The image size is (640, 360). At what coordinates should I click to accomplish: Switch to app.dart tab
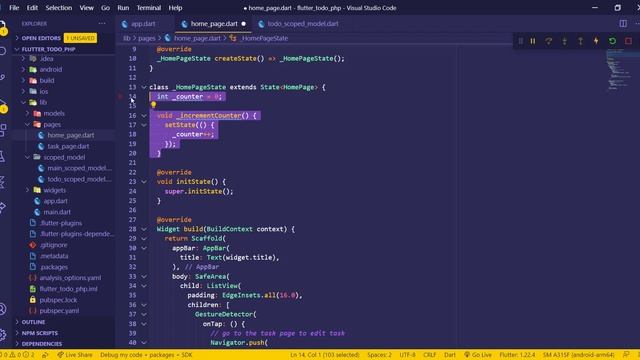click(143, 24)
